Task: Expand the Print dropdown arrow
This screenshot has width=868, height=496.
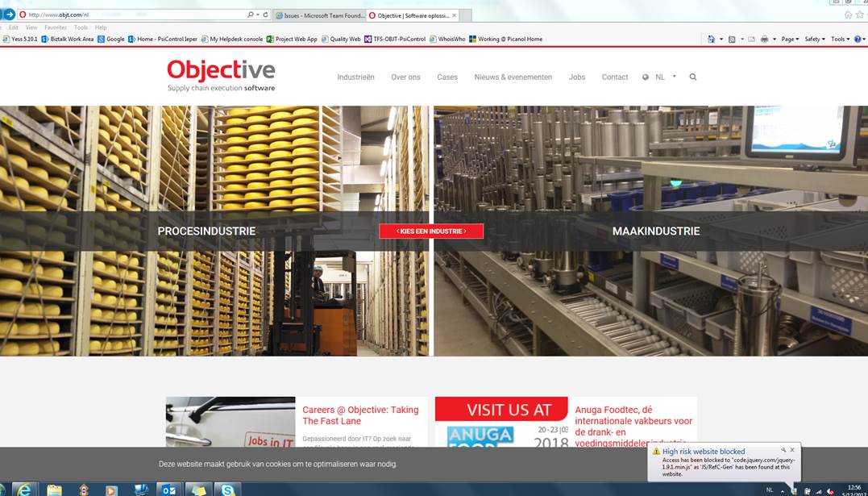Action: 775,40
